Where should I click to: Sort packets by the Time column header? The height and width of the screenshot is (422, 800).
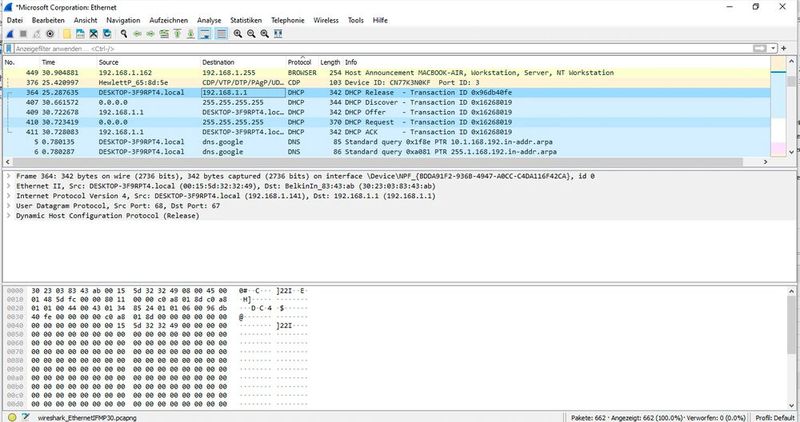click(x=68, y=62)
